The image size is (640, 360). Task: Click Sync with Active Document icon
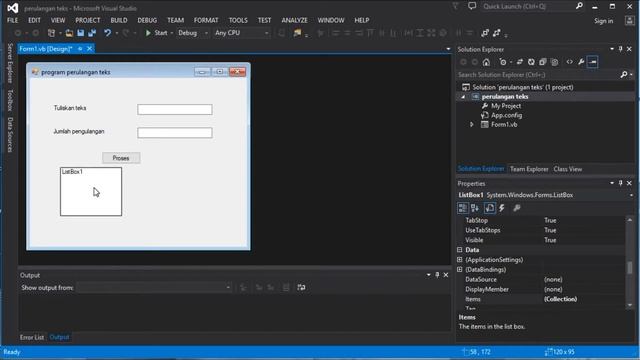520,62
